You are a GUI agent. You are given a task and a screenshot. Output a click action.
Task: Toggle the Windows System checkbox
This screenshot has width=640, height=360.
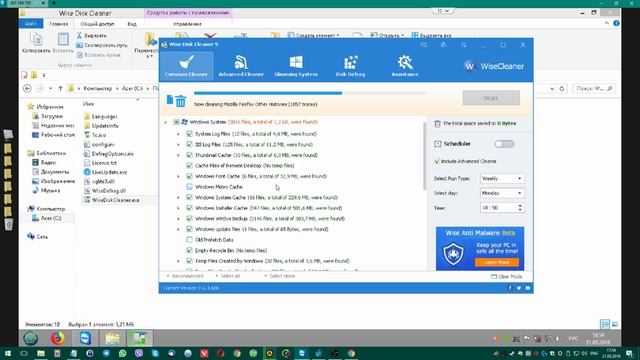pyautogui.click(x=176, y=122)
